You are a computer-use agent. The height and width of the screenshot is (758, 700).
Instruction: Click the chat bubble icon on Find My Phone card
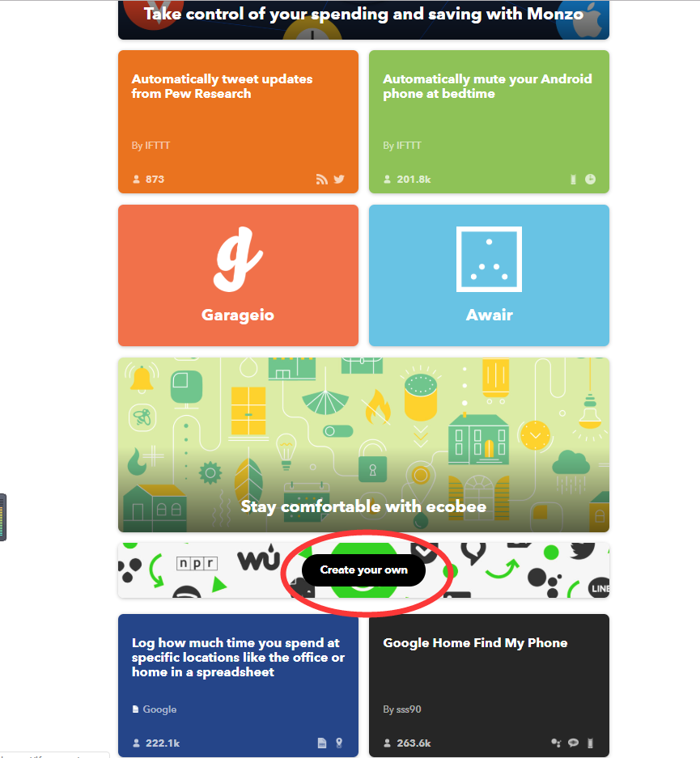click(x=573, y=743)
